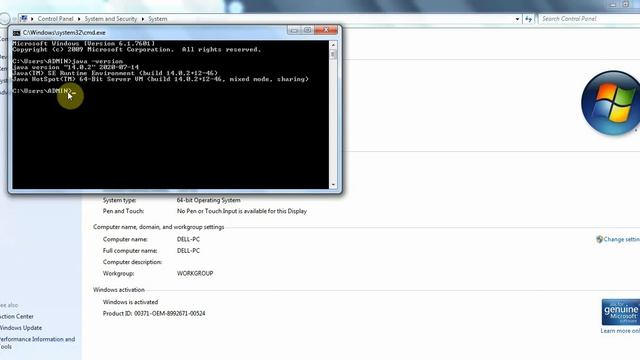The width and height of the screenshot is (640, 360).
Task: Open Action Center link
Action: (17, 316)
